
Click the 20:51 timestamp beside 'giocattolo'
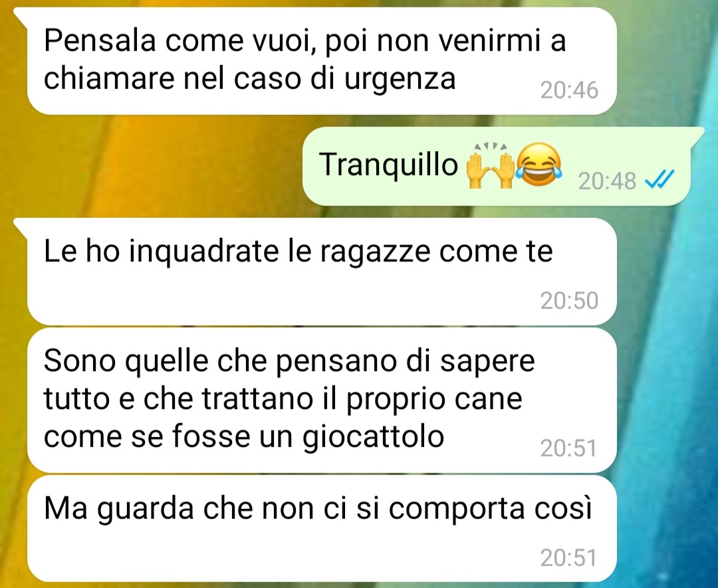568,448
